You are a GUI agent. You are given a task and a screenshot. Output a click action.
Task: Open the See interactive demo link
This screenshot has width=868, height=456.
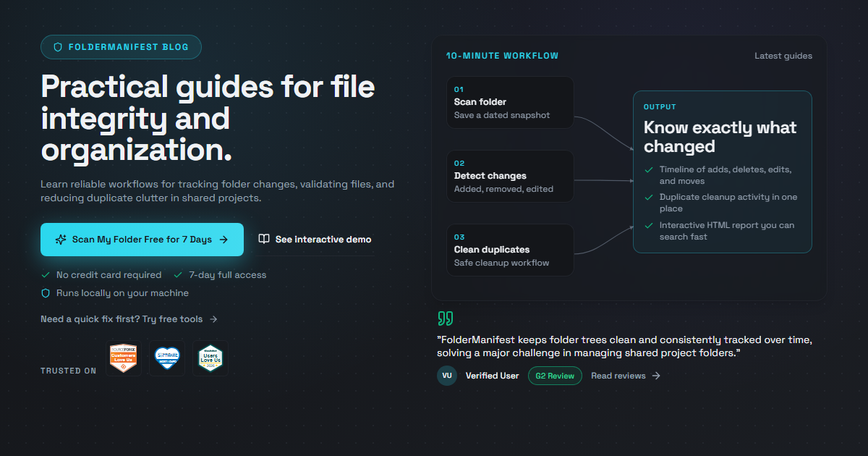click(315, 240)
